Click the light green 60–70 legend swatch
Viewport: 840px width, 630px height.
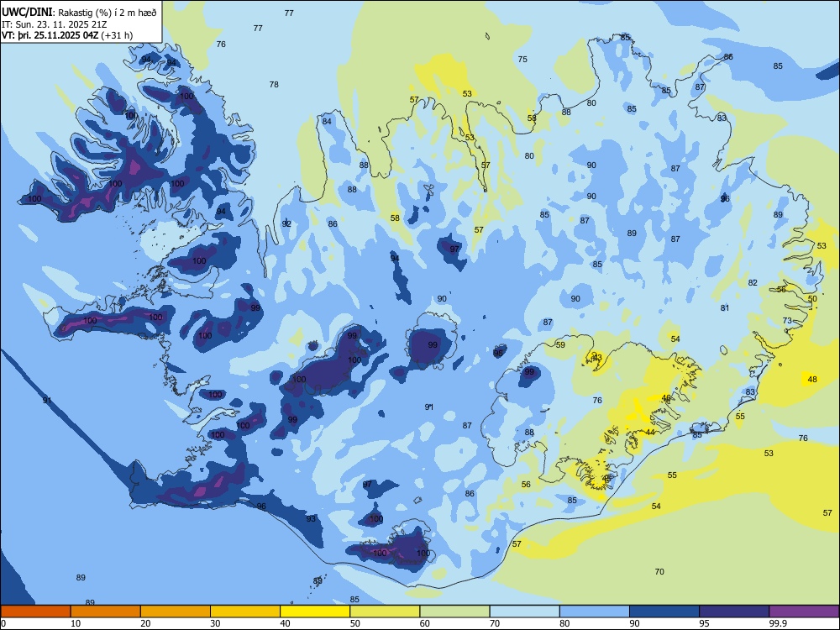point(454,612)
